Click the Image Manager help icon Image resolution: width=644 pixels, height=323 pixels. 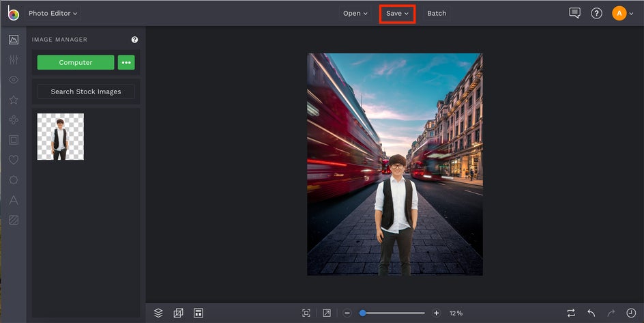point(134,40)
